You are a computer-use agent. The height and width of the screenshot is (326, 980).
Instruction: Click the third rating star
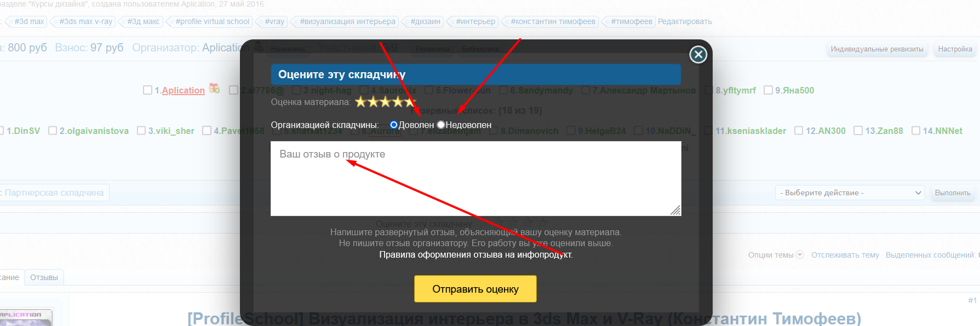tap(386, 102)
